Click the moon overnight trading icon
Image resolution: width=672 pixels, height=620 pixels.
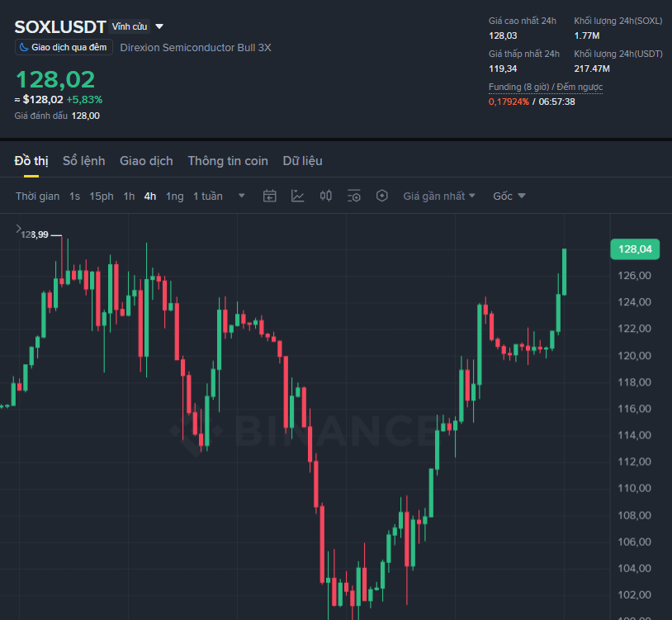click(24, 47)
